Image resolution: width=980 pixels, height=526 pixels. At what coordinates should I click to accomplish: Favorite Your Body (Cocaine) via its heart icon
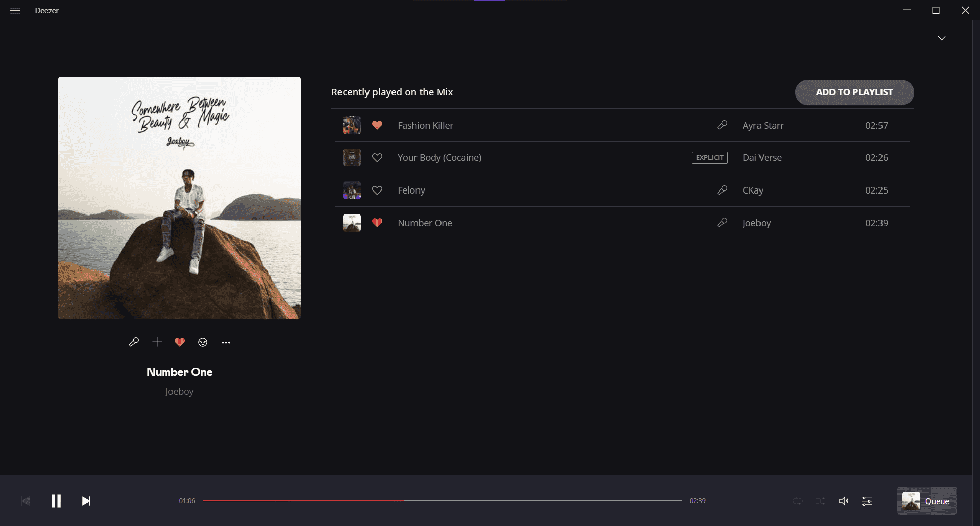pos(377,158)
